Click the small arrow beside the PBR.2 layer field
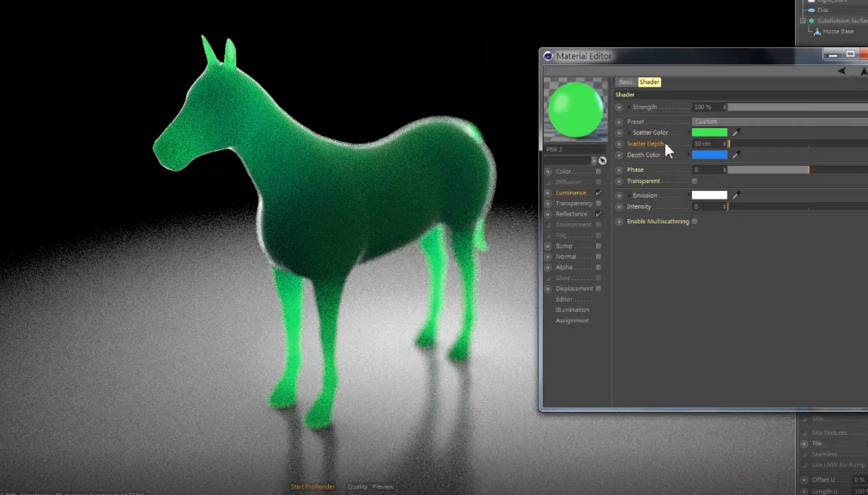The height and width of the screenshot is (495, 868). pyautogui.click(x=594, y=161)
